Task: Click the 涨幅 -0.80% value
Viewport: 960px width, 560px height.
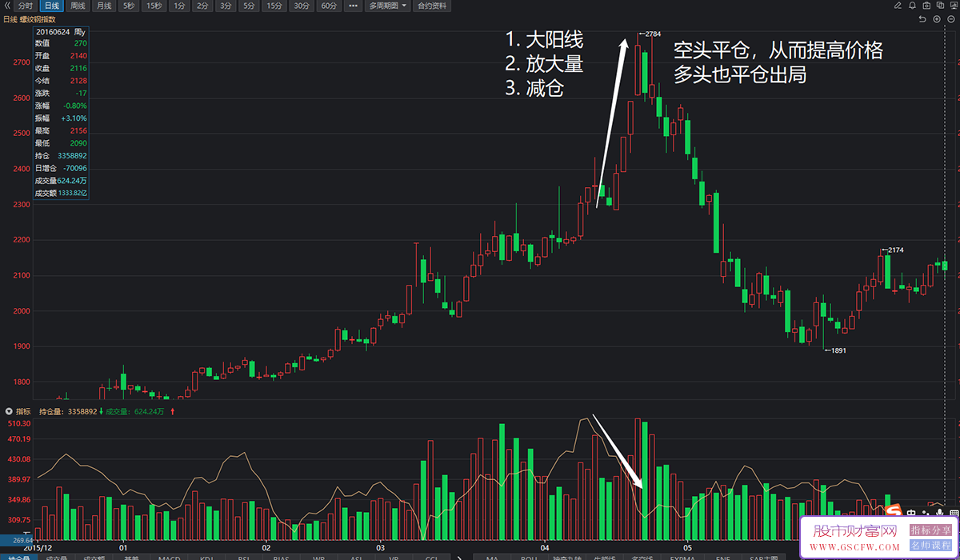Action: pos(76,106)
